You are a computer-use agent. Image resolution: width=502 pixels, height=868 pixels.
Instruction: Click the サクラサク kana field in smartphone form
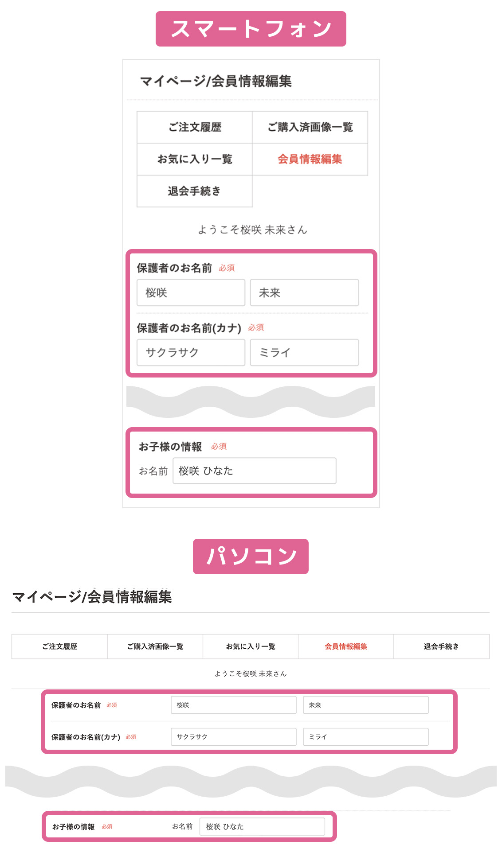tap(191, 352)
